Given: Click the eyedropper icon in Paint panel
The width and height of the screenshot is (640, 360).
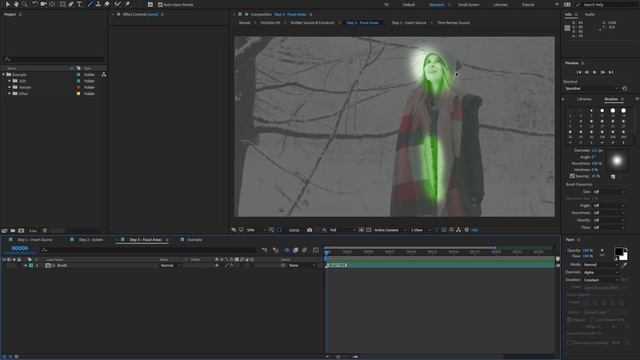Looking at the screenshot, I should tap(624, 265).
